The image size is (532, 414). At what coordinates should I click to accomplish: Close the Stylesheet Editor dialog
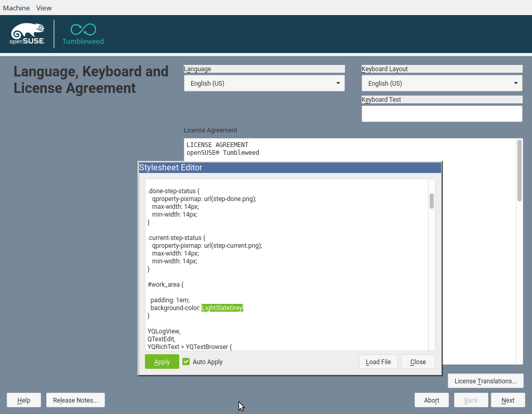point(418,362)
